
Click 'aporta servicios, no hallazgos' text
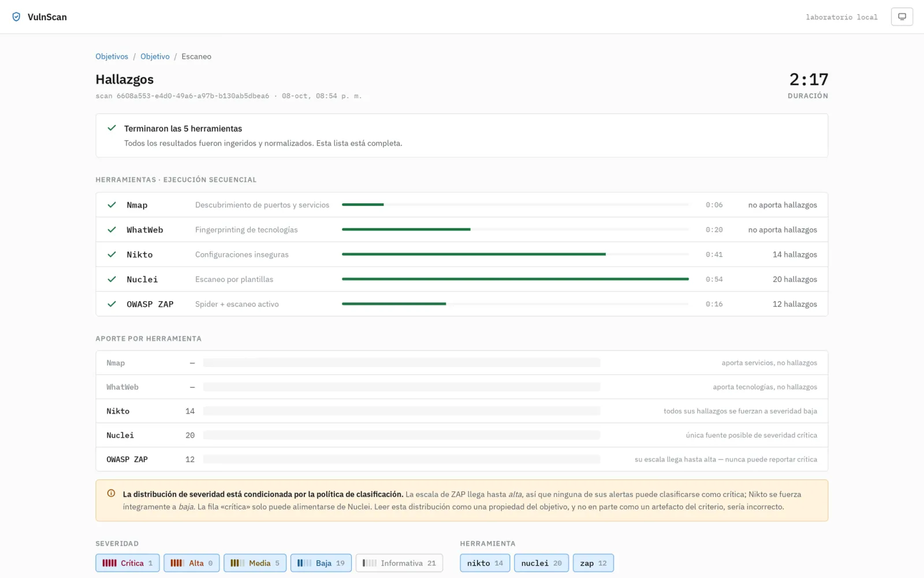point(769,363)
